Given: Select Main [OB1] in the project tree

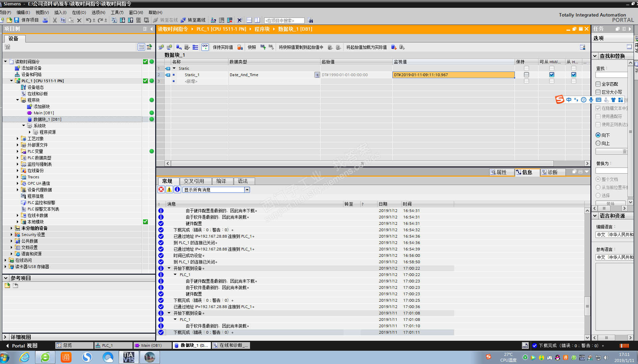Looking at the screenshot, I should coord(44,113).
